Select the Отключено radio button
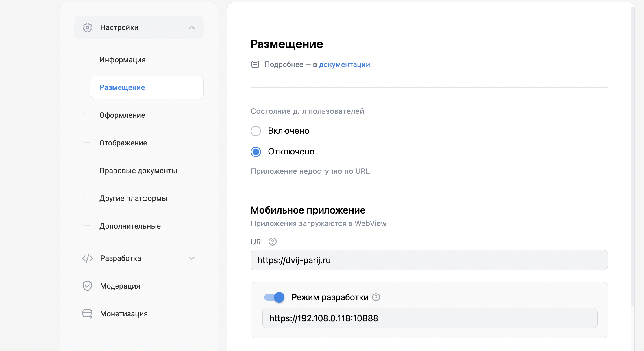The height and width of the screenshot is (351, 644). pyautogui.click(x=256, y=152)
